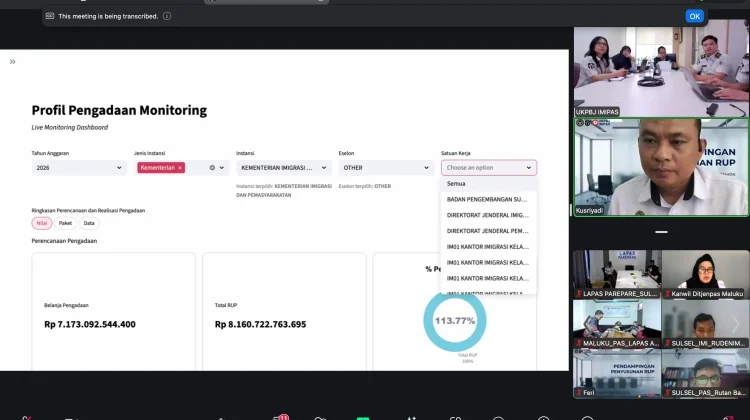Pick first DIREKTORAT JENDERAL IMIG... entry
Image resolution: width=750 pixels, height=420 pixels.
489,215
